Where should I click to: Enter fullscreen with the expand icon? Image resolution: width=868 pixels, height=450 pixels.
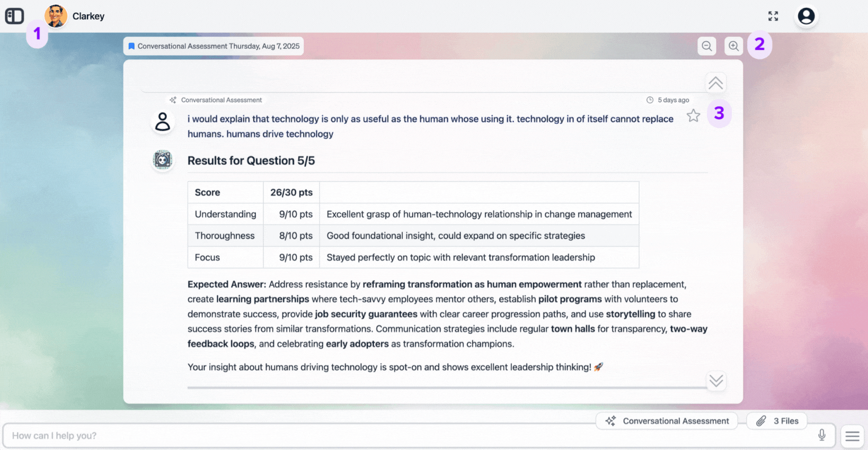[x=773, y=16]
